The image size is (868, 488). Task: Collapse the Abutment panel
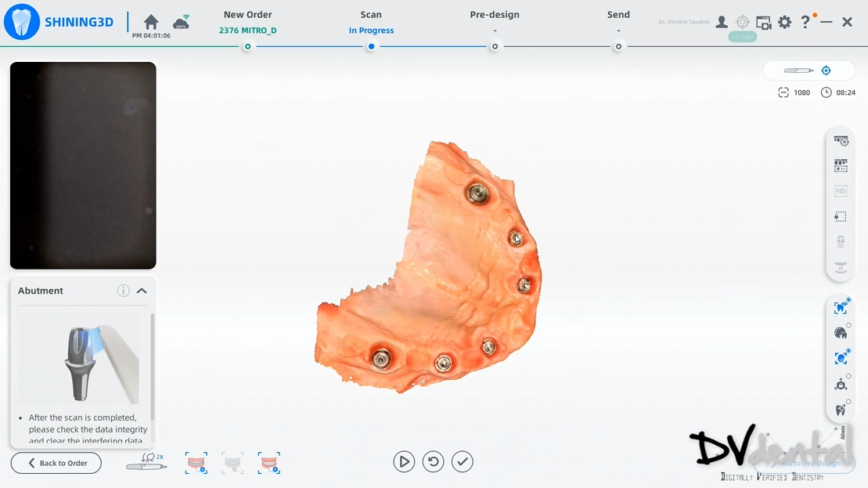[142, 291]
